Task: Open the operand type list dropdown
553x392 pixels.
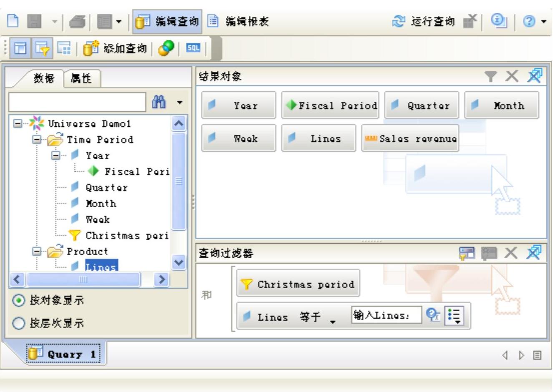Action: (x=454, y=316)
